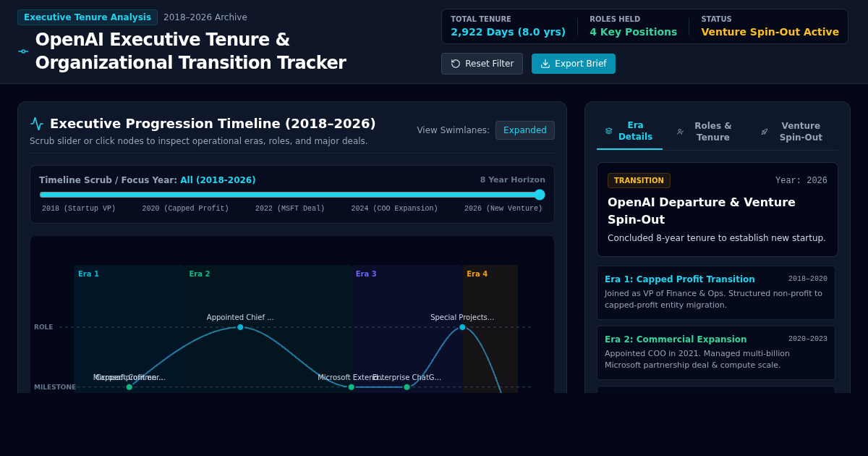
Task: Click the Year: 2026 label
Action: point(801,180)
